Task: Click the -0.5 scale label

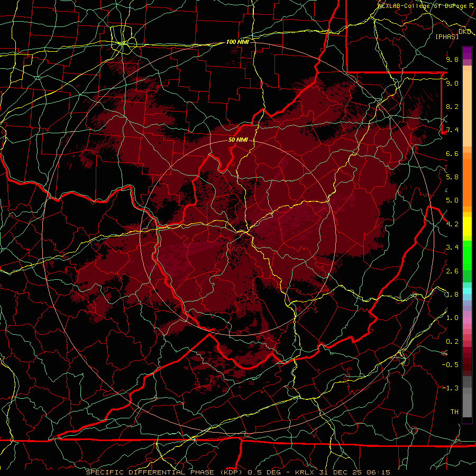Action: coord(450,364)
